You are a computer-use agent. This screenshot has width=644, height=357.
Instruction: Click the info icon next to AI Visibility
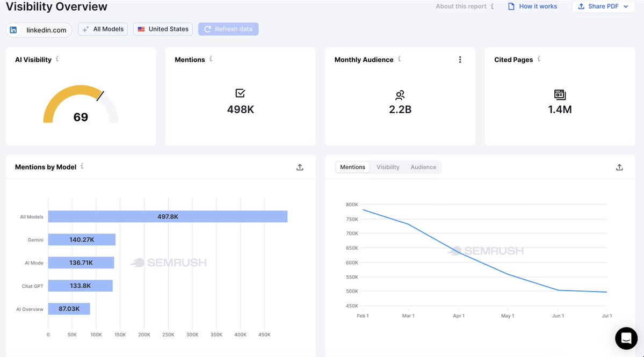[x=57, y=59]
